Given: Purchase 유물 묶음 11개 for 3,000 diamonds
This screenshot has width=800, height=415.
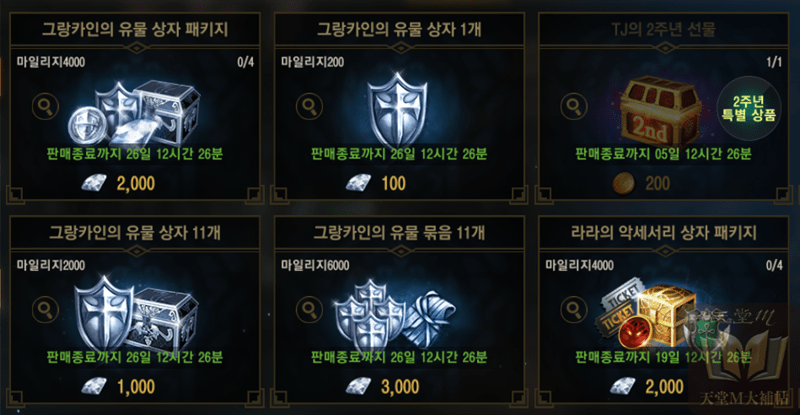Looking at the screenshot, I should coord(383,386).
